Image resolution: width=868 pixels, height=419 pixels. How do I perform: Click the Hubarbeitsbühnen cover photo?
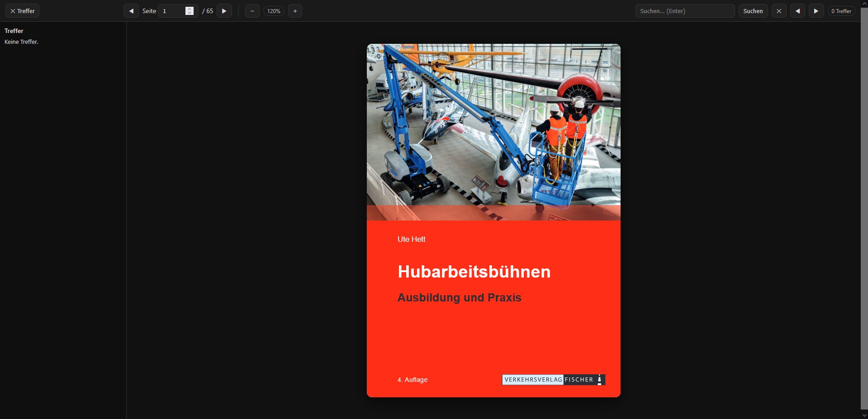click(493, 132)
